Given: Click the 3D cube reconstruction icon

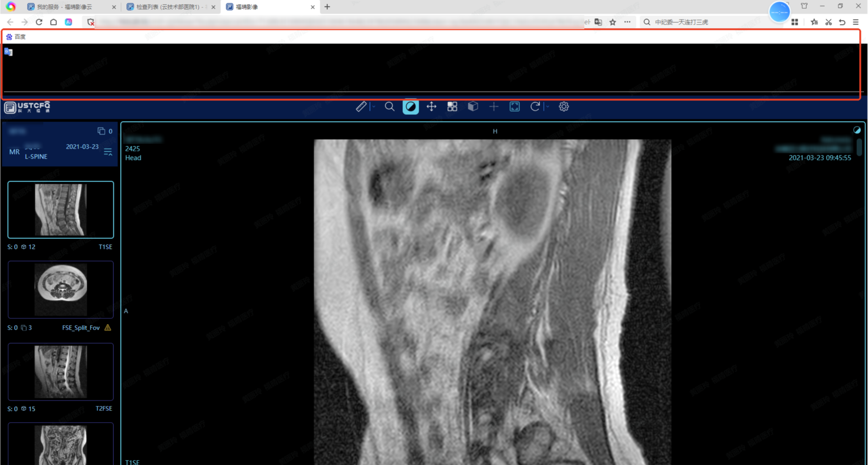Looking at the screenshot, I should coord(473,107).
